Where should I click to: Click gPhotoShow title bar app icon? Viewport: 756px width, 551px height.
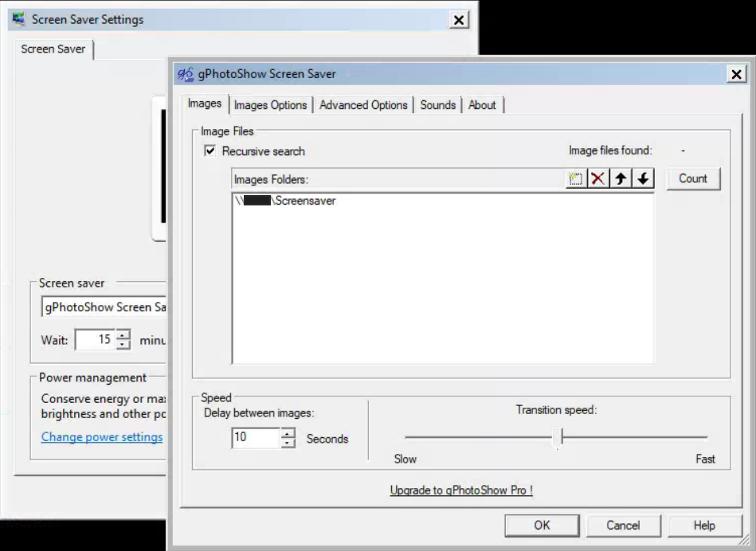[186, 74]
